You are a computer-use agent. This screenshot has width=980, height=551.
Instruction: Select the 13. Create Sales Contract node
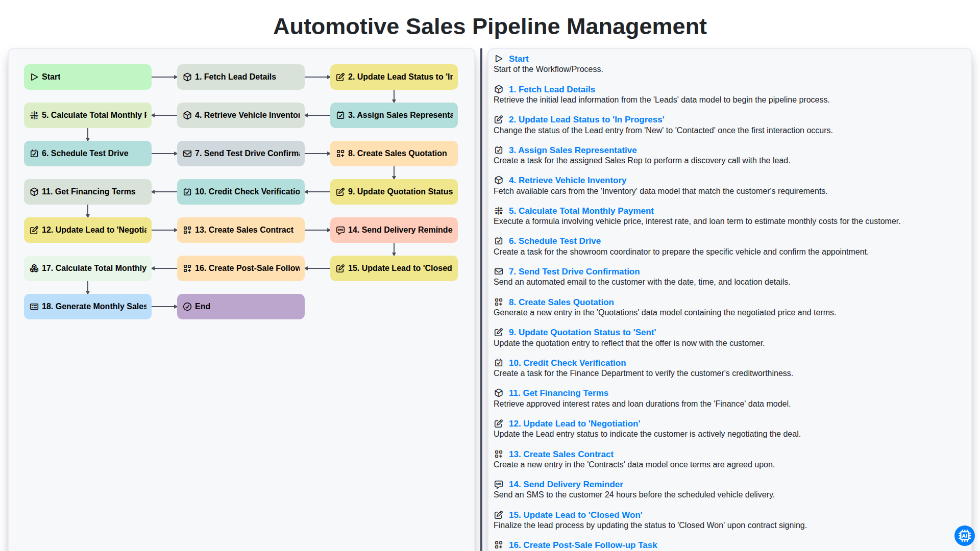[241, 230]
